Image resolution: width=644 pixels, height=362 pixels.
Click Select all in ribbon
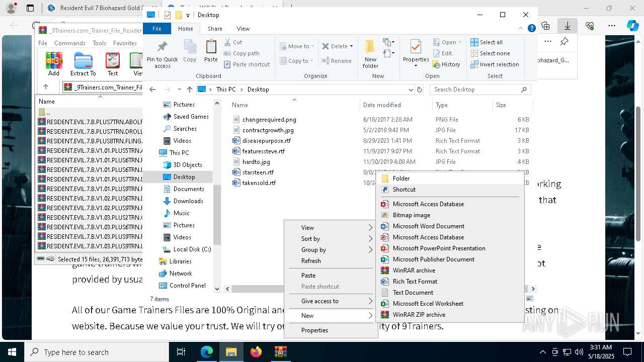pos(487,42)
